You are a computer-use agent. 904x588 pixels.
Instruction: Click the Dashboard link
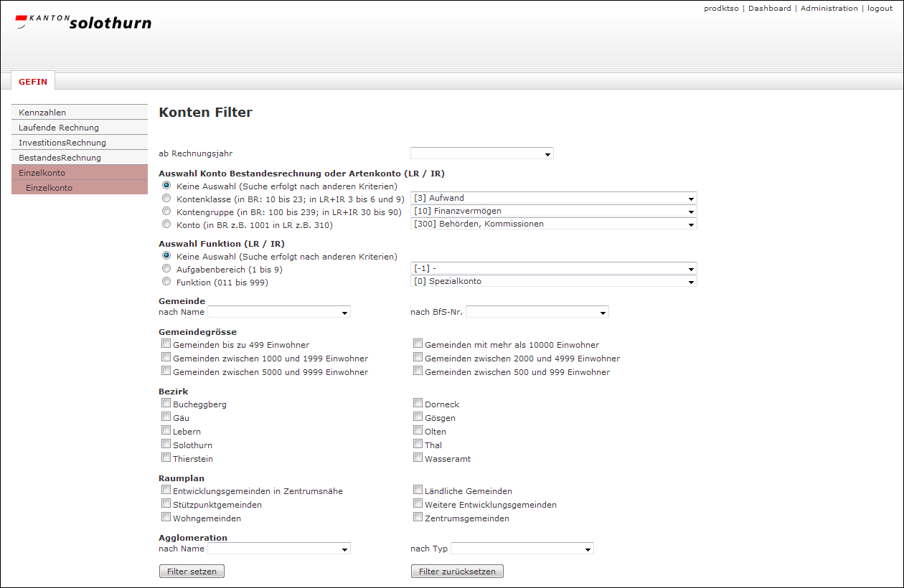(x=769, y=9)
